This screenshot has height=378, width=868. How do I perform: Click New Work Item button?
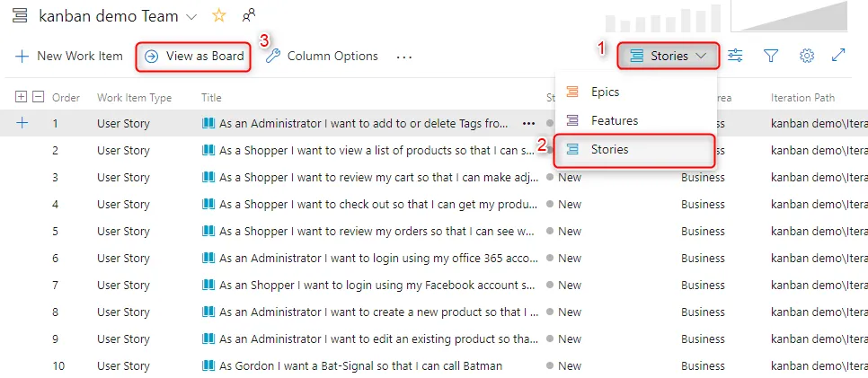click(69, 56)
